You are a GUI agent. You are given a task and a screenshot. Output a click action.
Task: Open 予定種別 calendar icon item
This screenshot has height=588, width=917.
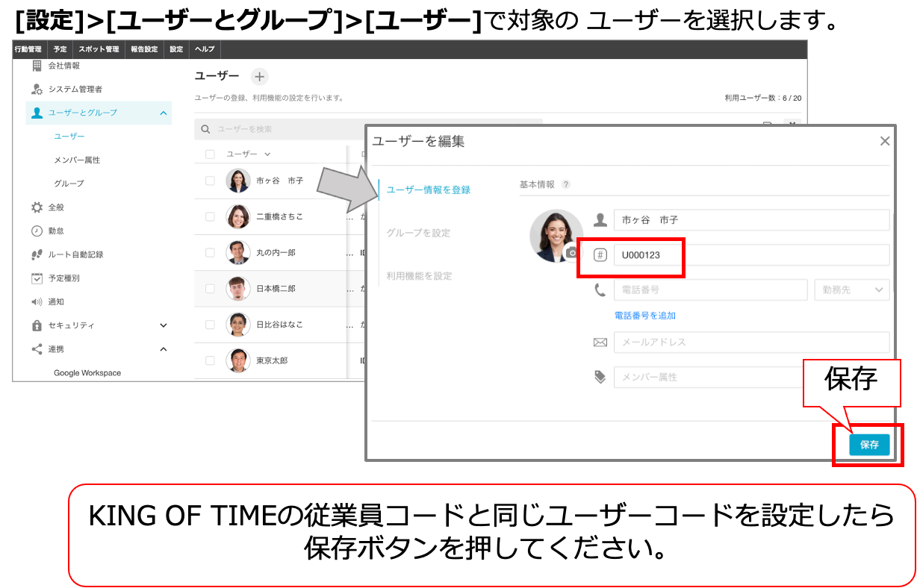coord(37,278)
